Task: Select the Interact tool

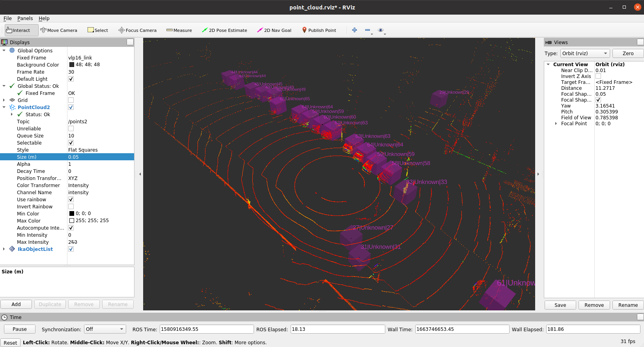Action: (x=21, y=30)
